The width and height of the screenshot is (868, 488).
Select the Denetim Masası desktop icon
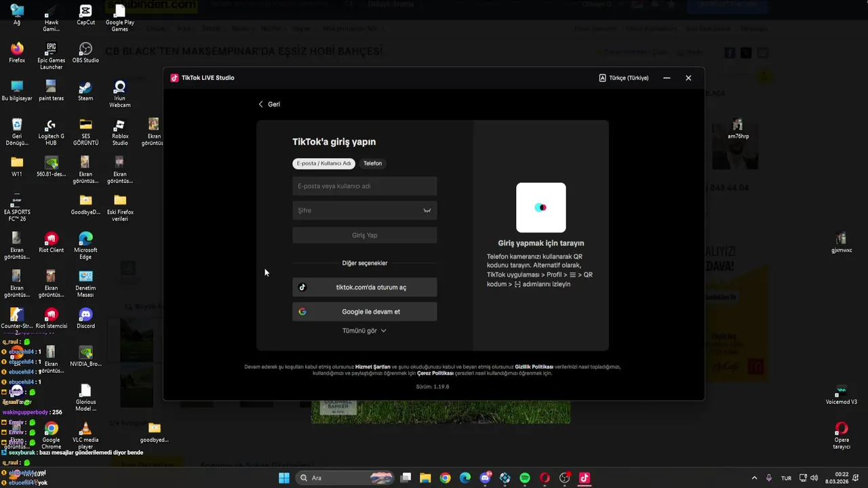click(x=85, y=284)
